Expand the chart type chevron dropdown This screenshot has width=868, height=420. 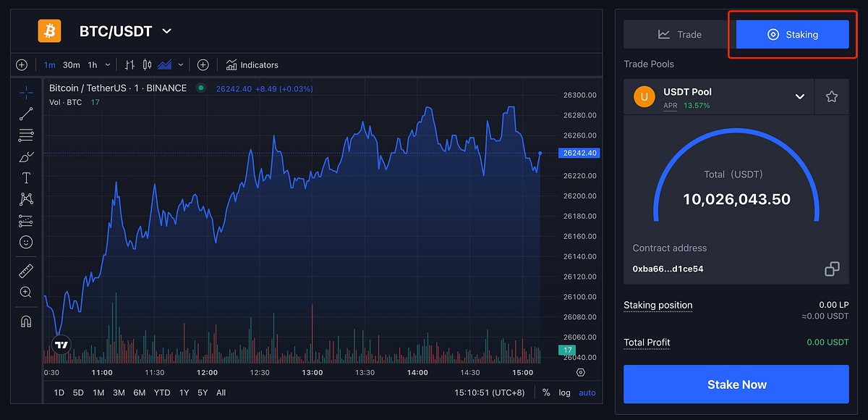[181, 64]
